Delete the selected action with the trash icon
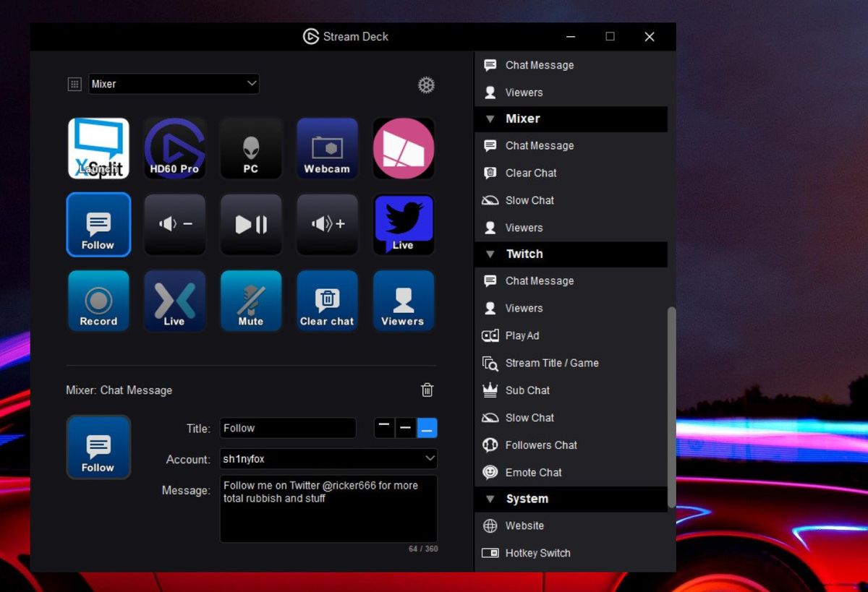Image resolution: width=868 pixels, height=592 pixels. pyautogui.click(x=427, y=390)
